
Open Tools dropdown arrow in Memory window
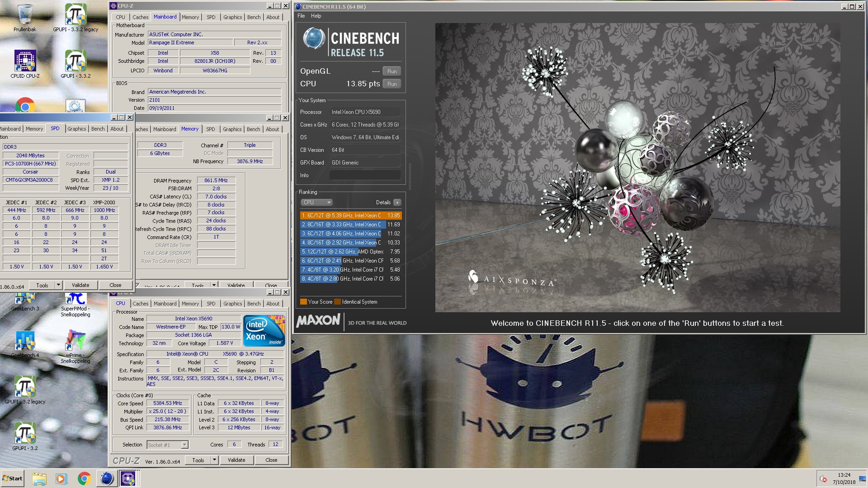click(214, 285)
